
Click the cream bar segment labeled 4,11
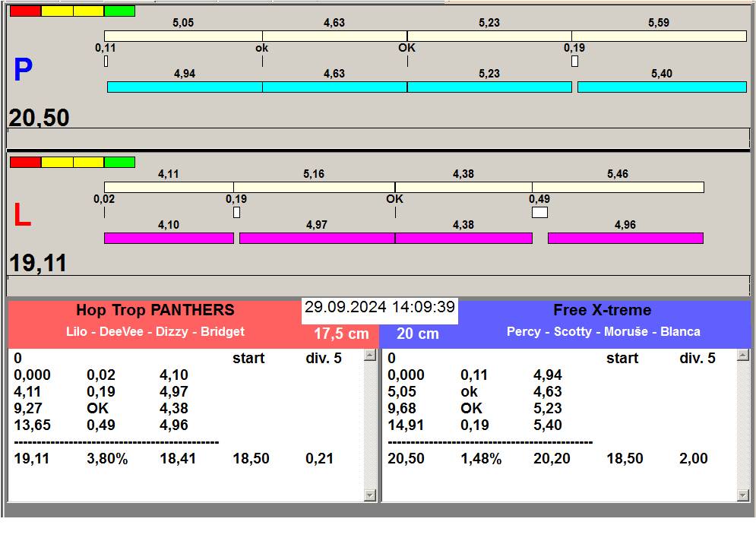tap(169, 187)
